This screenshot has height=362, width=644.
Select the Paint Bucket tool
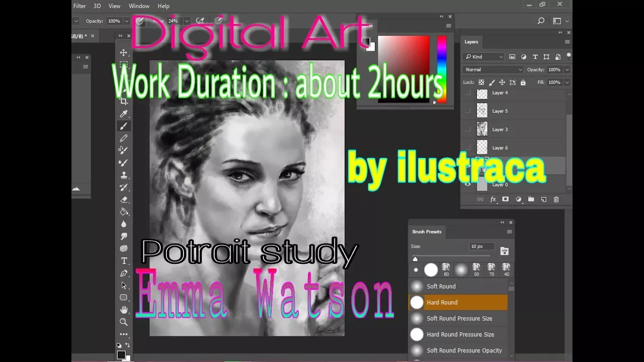point(124,212)
